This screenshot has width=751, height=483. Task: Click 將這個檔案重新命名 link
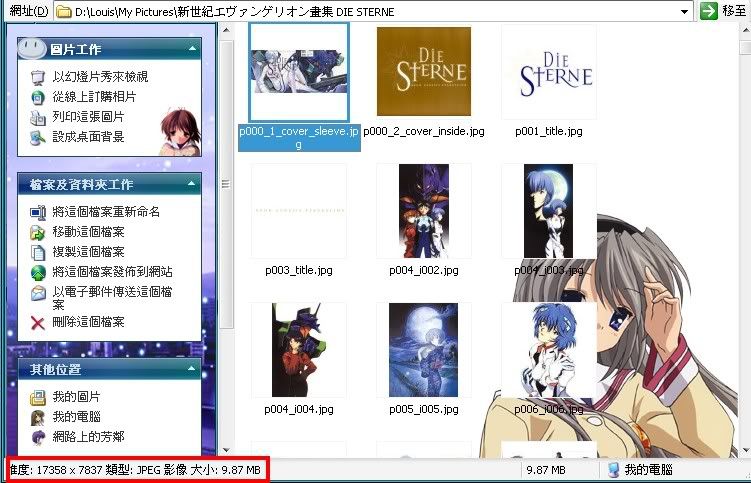pyautogui.click(x=106, y=212)
